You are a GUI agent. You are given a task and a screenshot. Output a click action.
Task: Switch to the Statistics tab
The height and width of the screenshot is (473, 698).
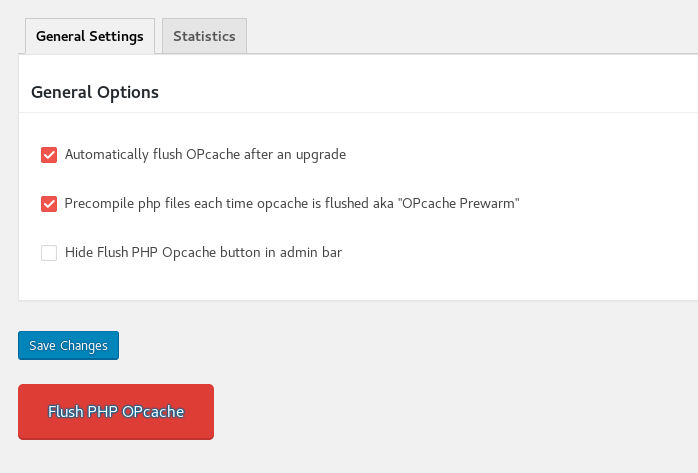click(204, 36)
